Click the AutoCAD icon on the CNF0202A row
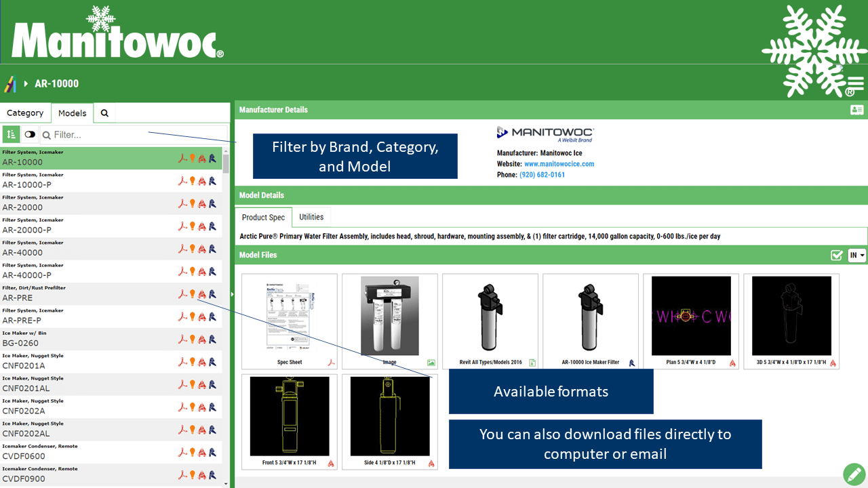Screen dimensions: 868x488 202,407
